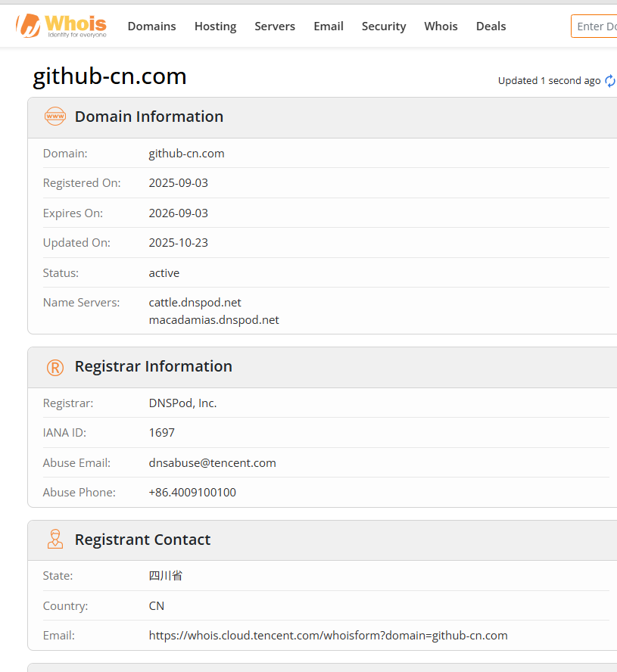Click the Whois logo in the header
This screenshot has height=672, width=617.
point(61,26)
